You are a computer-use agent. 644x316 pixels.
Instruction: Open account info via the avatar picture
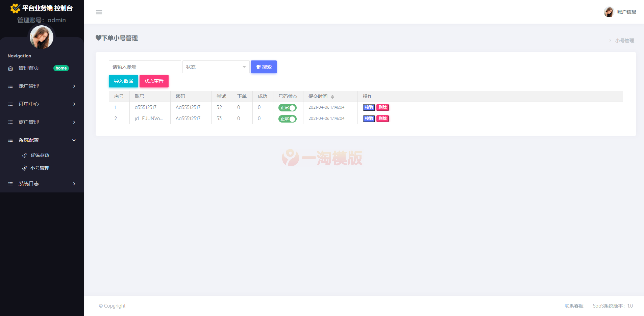(x=609, y=11)
